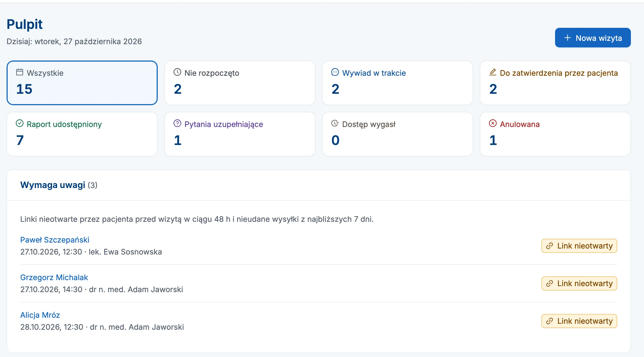Click Link nieotwarty badge for Paweł Szczepański
Screen dimensions: 644x357
tap(579, 246)
